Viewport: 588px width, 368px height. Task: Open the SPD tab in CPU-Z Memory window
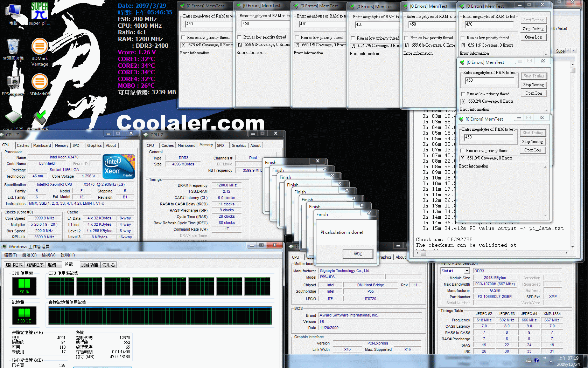[220, 145]
